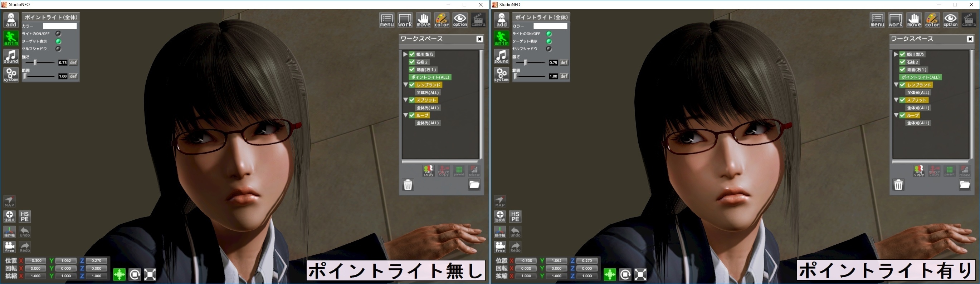Viewport: 980px width, 284px height.
Task: Toggle ライトのON/OFF in left window
Action: (58, 34)
